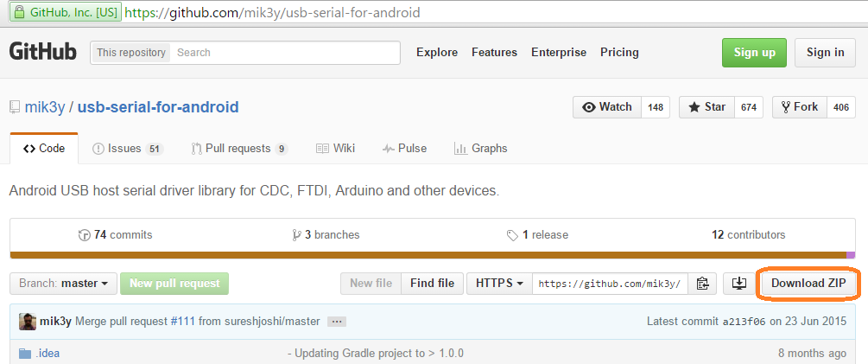Viewport: 868px width, 364px height.
Task: Click the green Sign up button
Action: click(754, 52)
